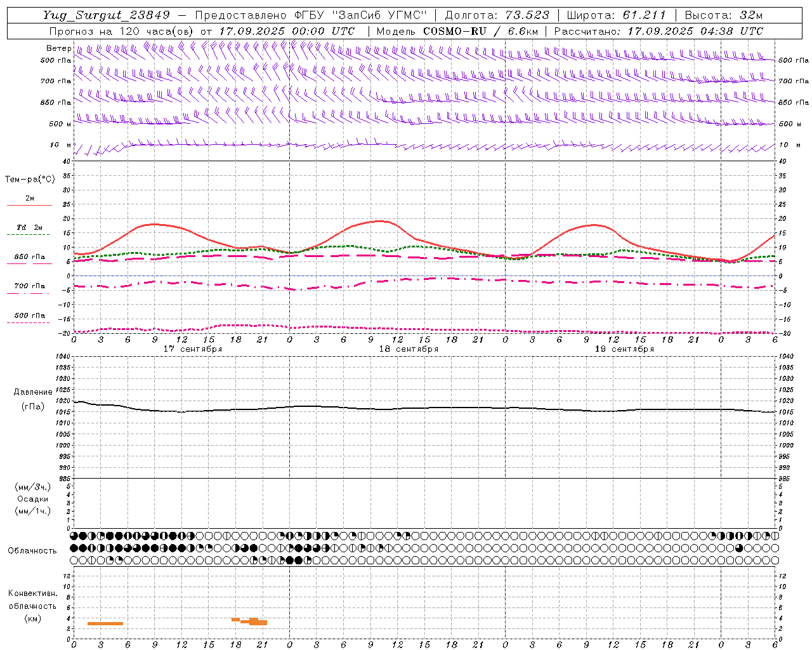Click the '1040' top value on the left pressure axis

tap(64, 357)
